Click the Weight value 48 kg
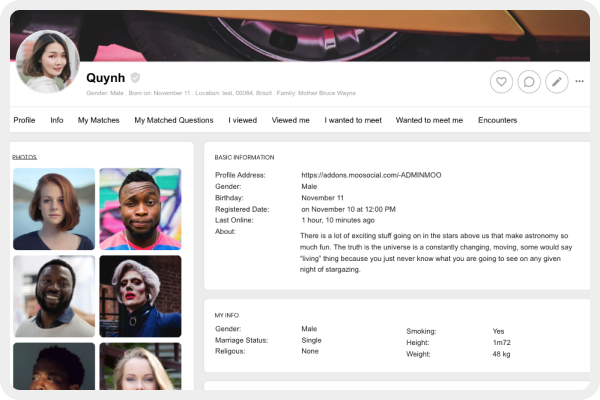The image size is (600, 400). [501, 354]
